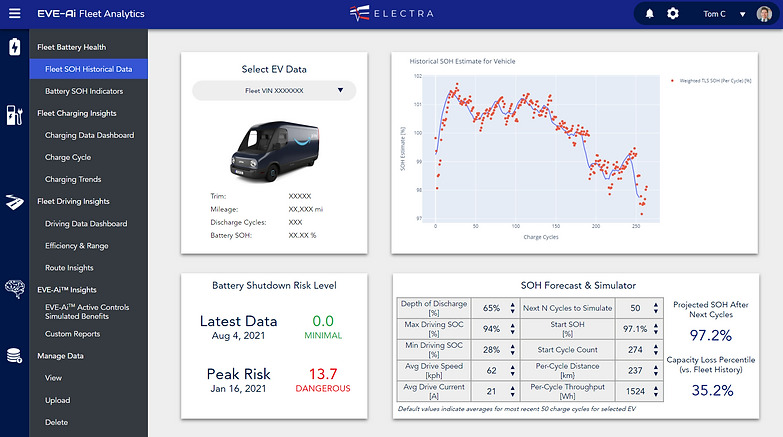783x437 pixels.
Task: Adjust Max Driving SOC stepper arrows
Action: pyautogui.click(x=512, y=329)
